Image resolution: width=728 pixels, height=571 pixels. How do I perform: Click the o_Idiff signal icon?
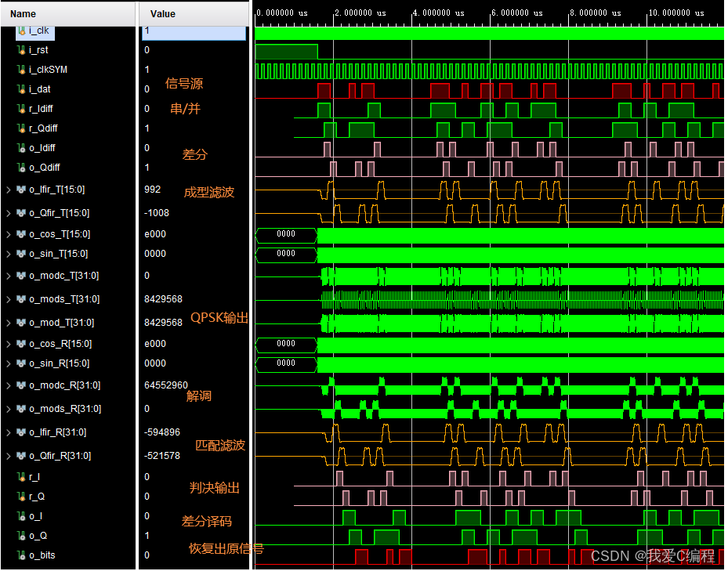click(21, 148)
